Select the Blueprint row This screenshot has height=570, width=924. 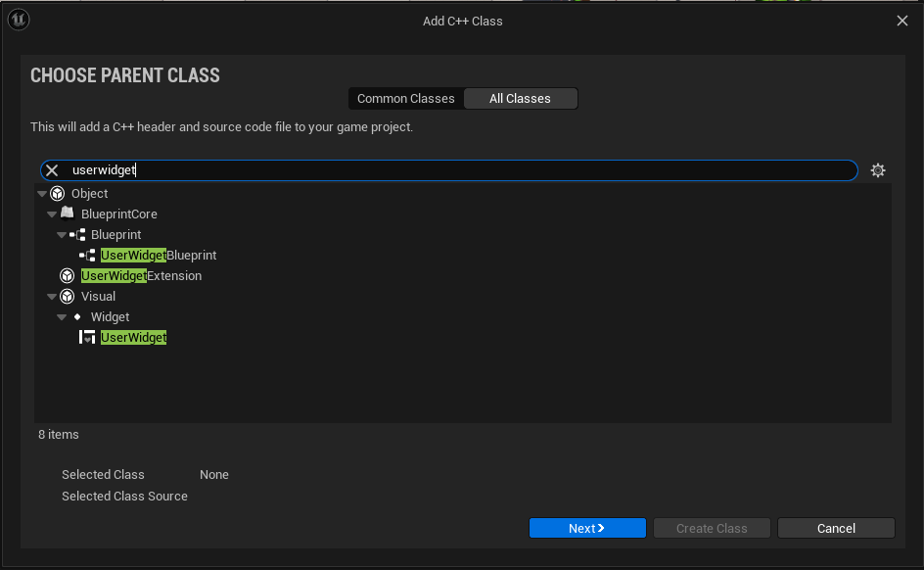pos(463,235)
